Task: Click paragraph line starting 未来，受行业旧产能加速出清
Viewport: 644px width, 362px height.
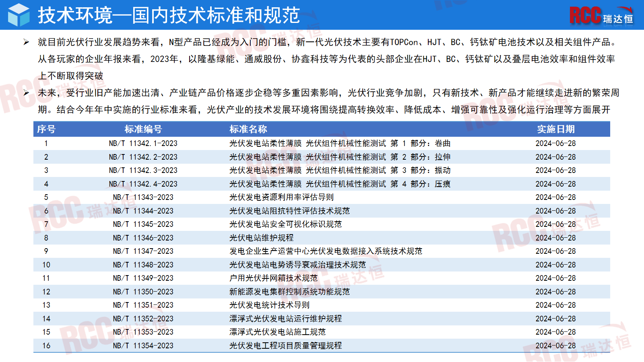Action: coord(328,93)
